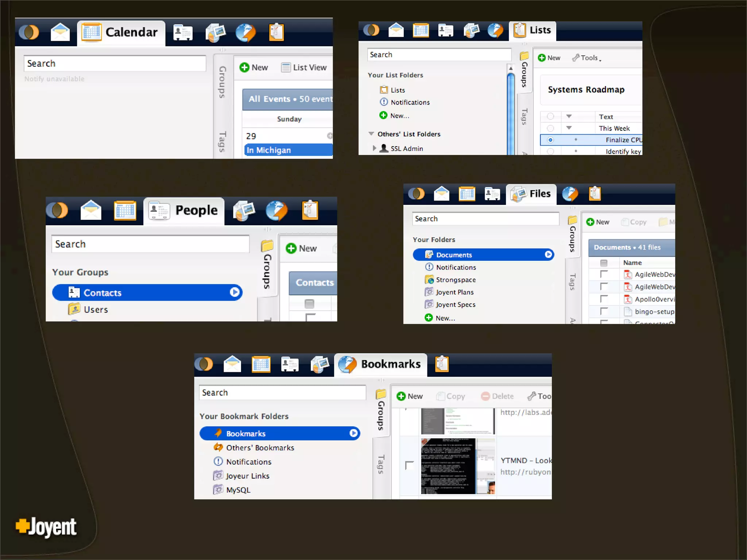Tick the YTMND bookmark checkbox
This screenshot has height=560, width=747.
(409, 466)
